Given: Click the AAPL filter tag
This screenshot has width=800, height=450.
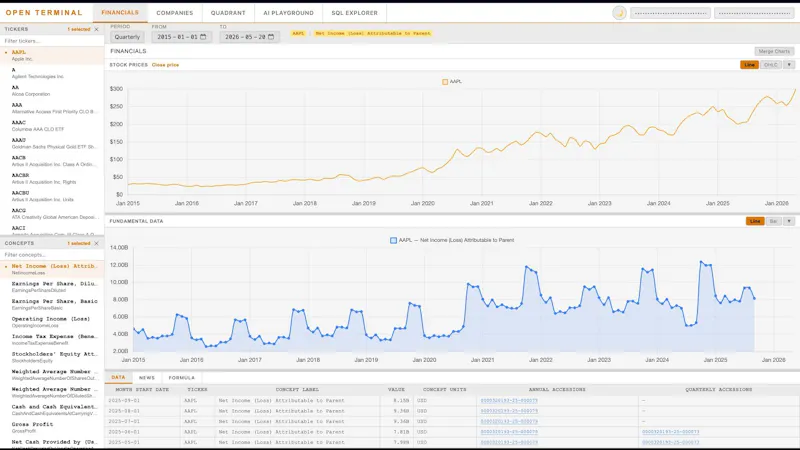Looking at the screenshot, I should point(298,33).
